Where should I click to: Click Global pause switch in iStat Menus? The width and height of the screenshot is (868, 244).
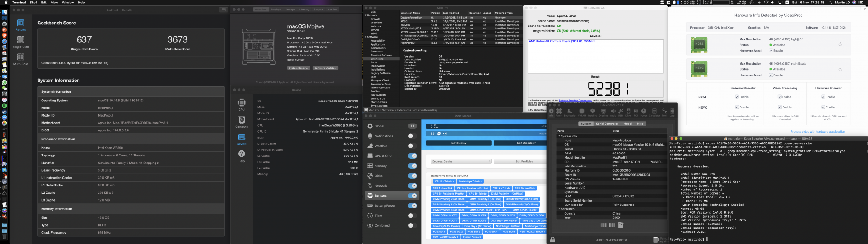tap(412, 126)
